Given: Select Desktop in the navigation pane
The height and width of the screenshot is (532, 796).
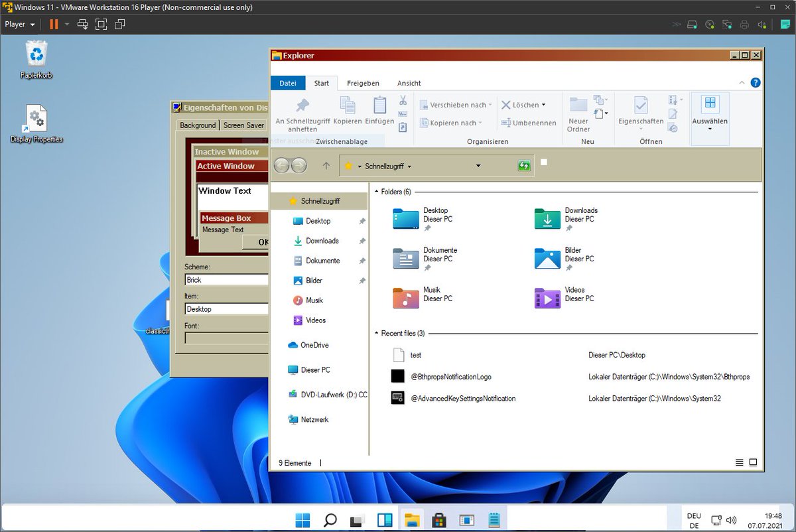Looking at the screenshot, I should (319, 221).
